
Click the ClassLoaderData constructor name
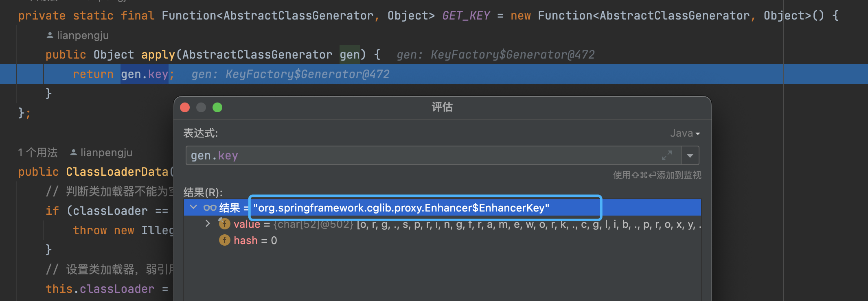117,172
